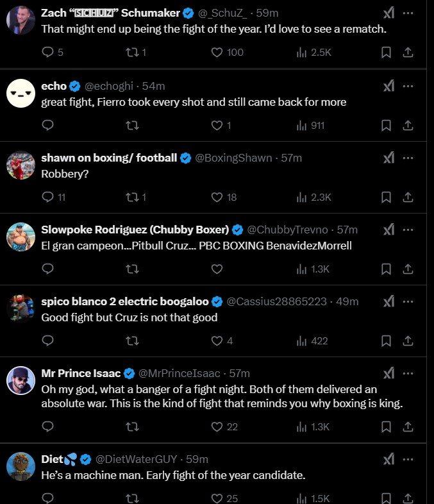
Task: Open Grok icon on echo's post
Action: coord(388,86)
